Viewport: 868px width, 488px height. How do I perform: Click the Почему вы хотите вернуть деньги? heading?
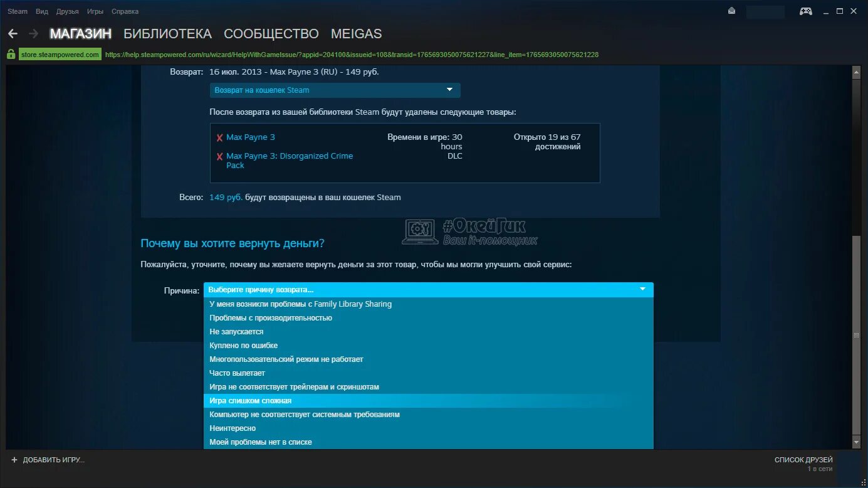[x=233, y=243]
